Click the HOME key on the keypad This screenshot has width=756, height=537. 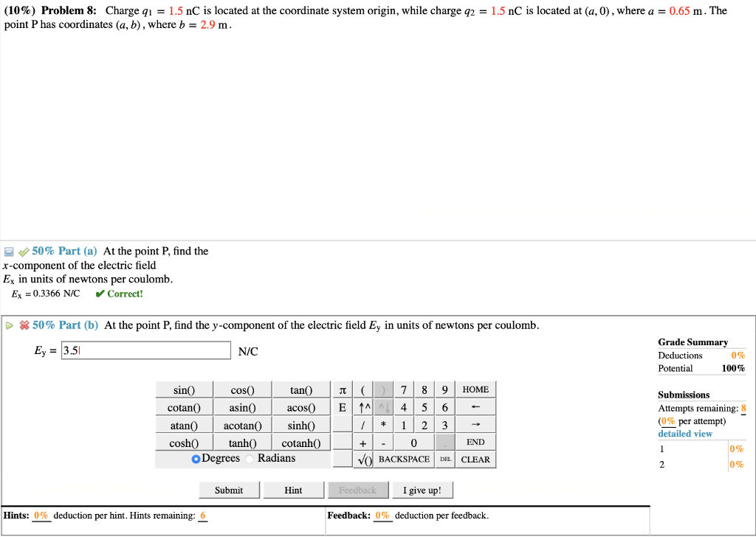[475, 389]
